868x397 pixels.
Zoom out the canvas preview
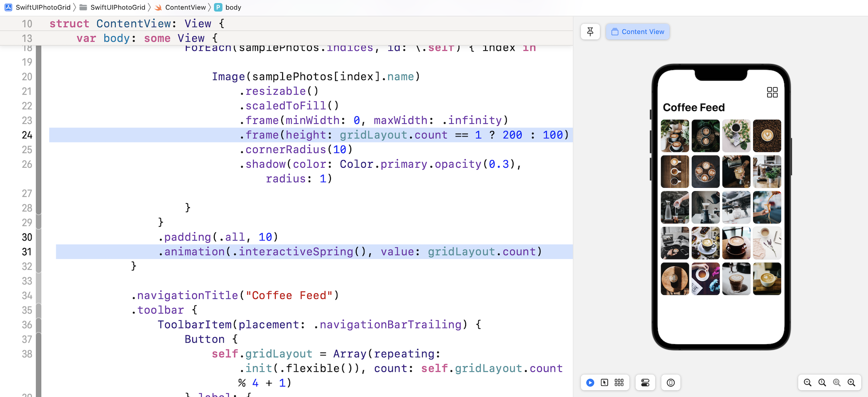807,383
